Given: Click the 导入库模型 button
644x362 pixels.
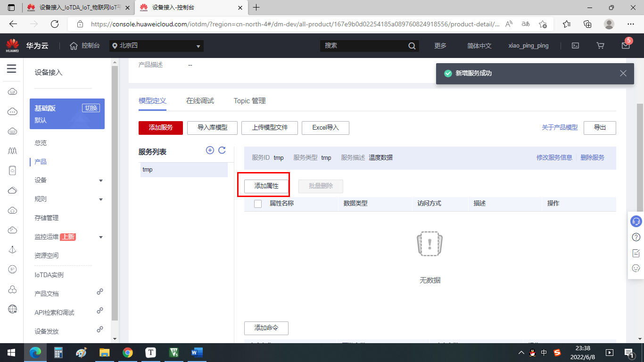Looking at the screenshot, I should [212, 128].
